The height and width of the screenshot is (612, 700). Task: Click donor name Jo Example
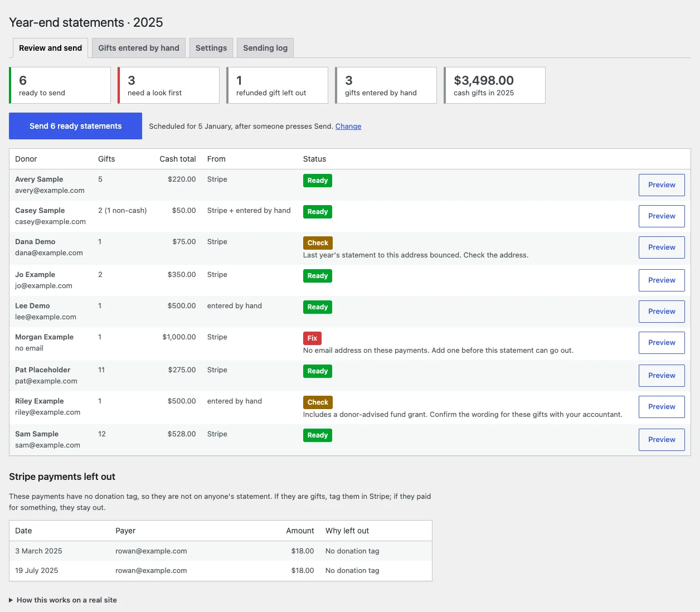[x=35, y=275]
